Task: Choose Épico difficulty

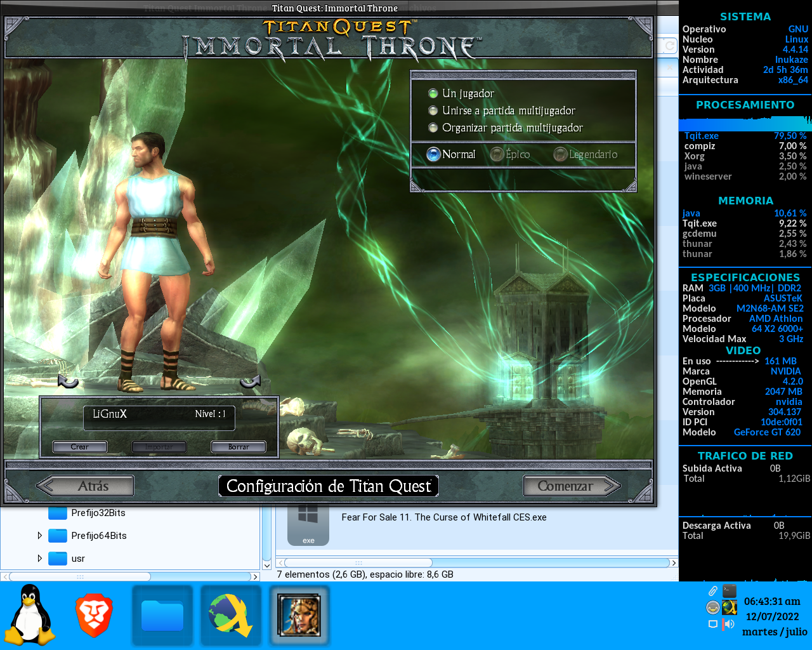Action: point(510,154)
